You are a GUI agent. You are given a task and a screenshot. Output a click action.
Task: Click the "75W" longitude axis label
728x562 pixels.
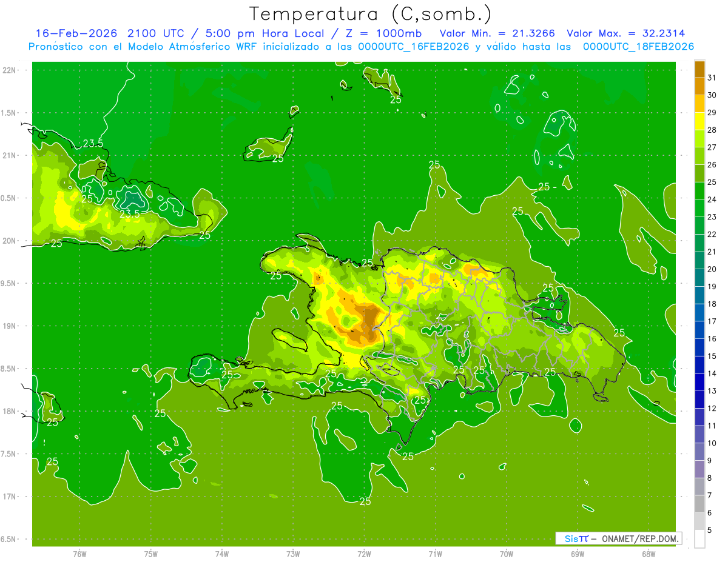click(151, 554)
